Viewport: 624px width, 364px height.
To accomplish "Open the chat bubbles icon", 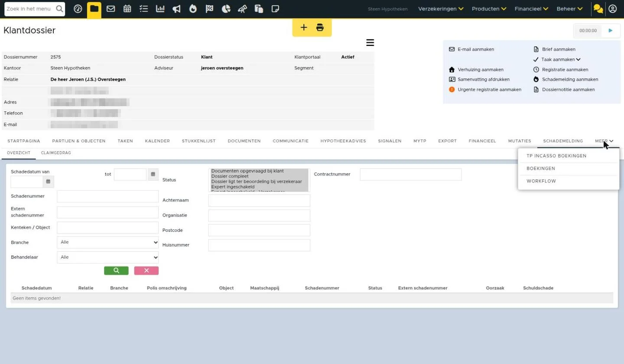I will (x=598, y=9).
